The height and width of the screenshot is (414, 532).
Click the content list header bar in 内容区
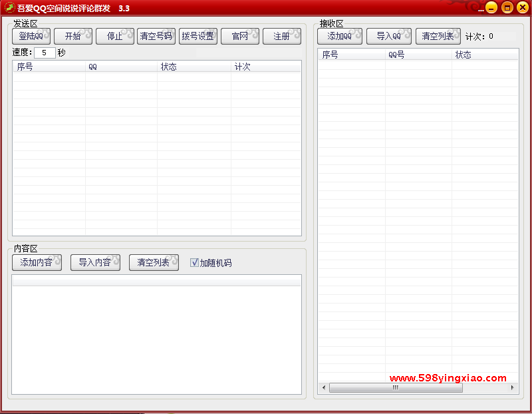coord(157,281)
